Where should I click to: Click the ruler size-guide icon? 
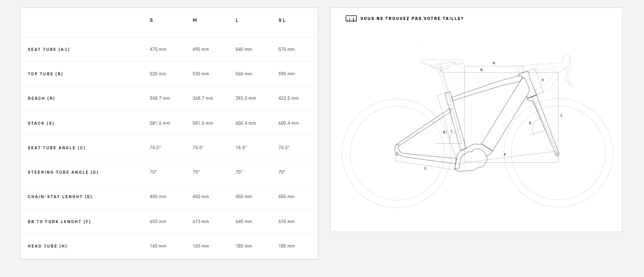point(351,19)
